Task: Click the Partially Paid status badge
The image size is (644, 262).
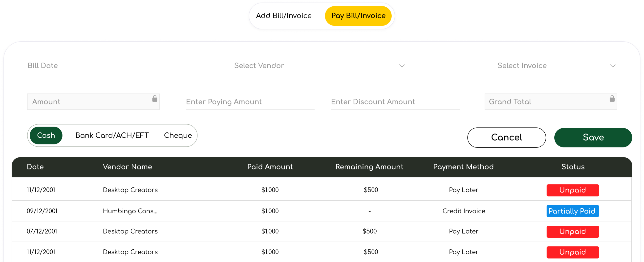Action: click(573, 211)
